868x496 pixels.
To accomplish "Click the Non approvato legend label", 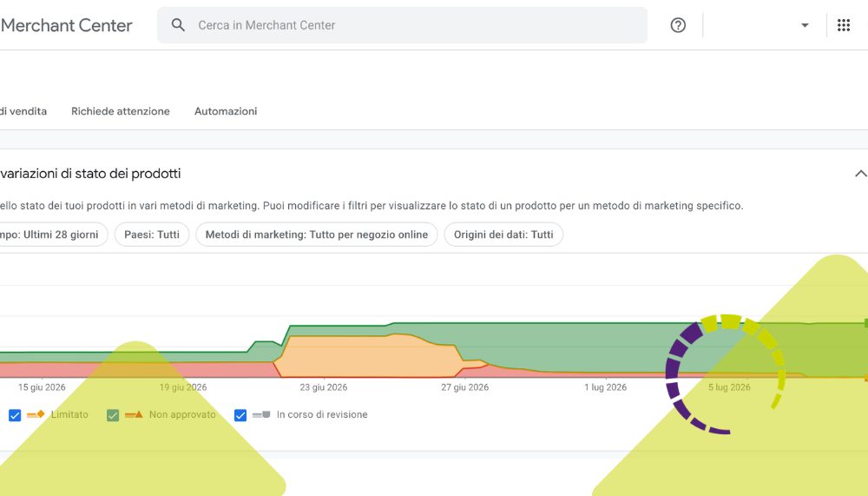I will [x=182, y=414].
